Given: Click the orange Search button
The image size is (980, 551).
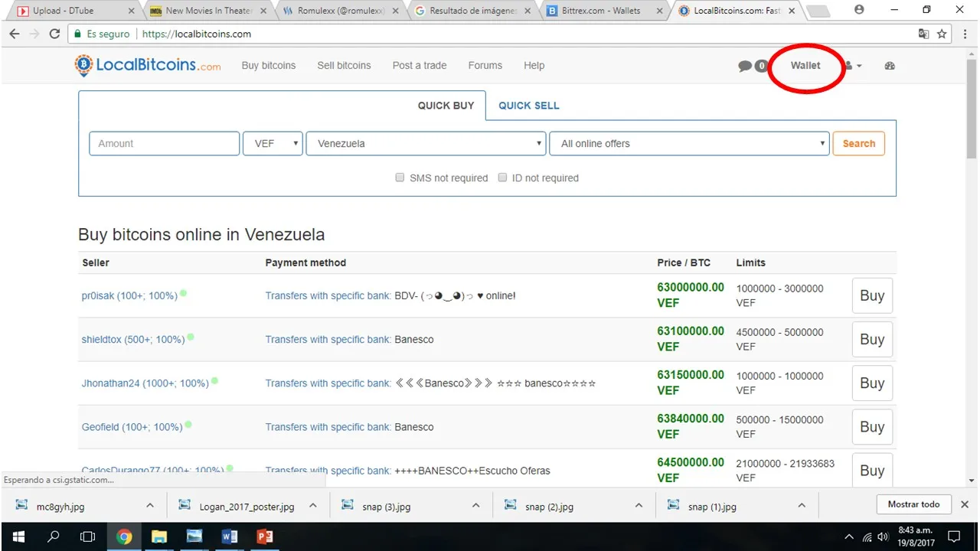Looking at the screenshot, I should [859, 143].
